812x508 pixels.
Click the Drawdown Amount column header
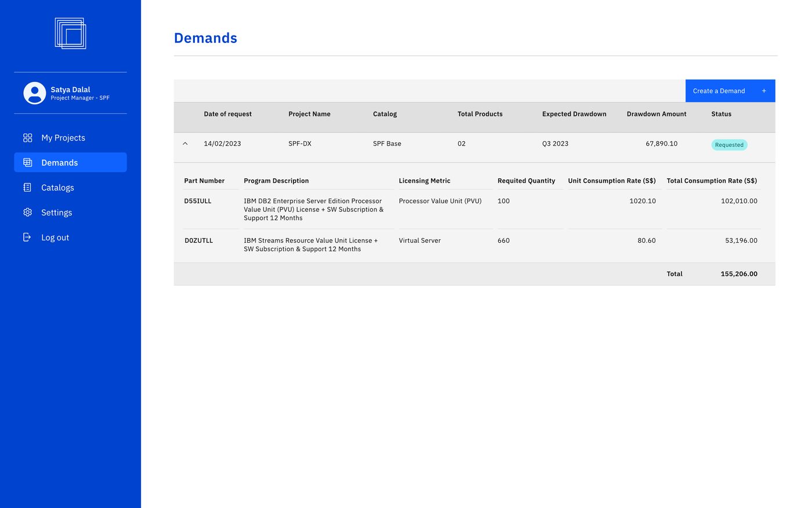pyautogui.click(x=657, y=114)
